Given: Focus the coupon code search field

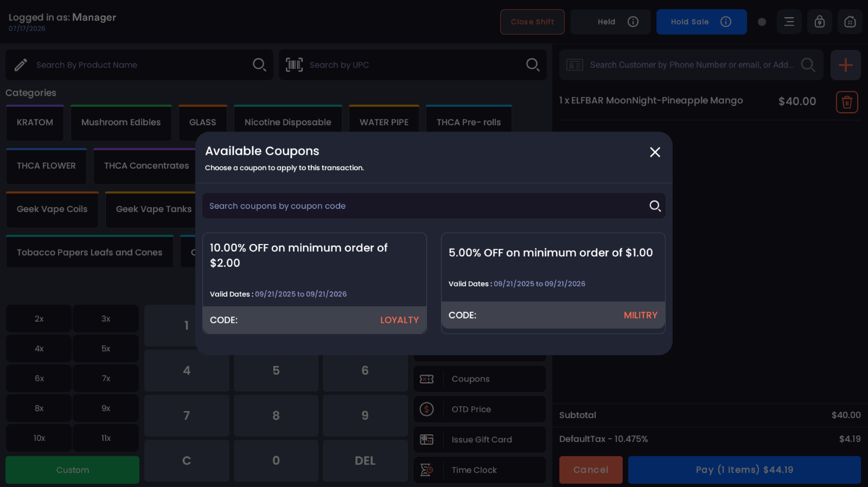Looking at the screenshot, I should (434, 206).
